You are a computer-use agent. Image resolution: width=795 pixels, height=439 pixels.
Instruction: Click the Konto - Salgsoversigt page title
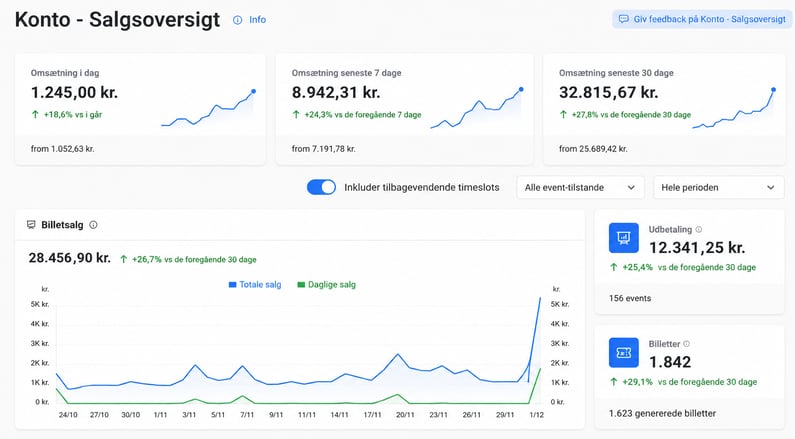pos(117,20)
